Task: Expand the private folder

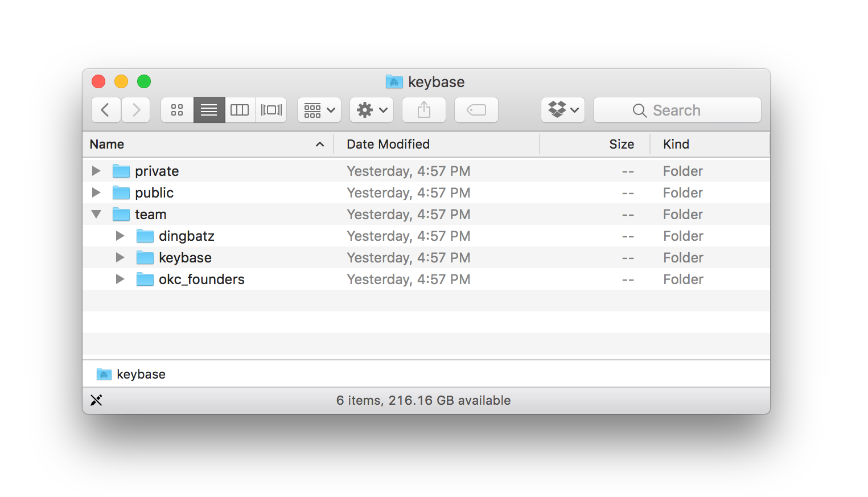Action: pyautogui.click(x=96, y=171)
